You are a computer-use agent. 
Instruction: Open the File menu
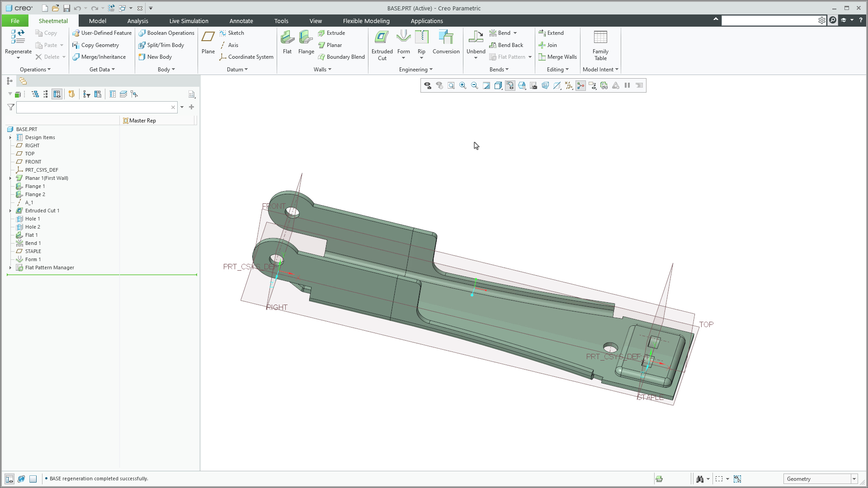click(x=15, y=21)
